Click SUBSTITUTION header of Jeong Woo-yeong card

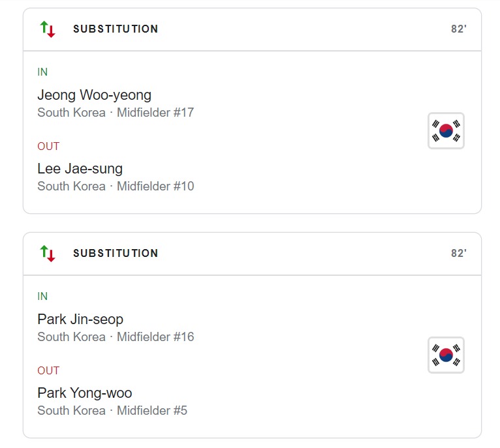[x=116, y=29]
